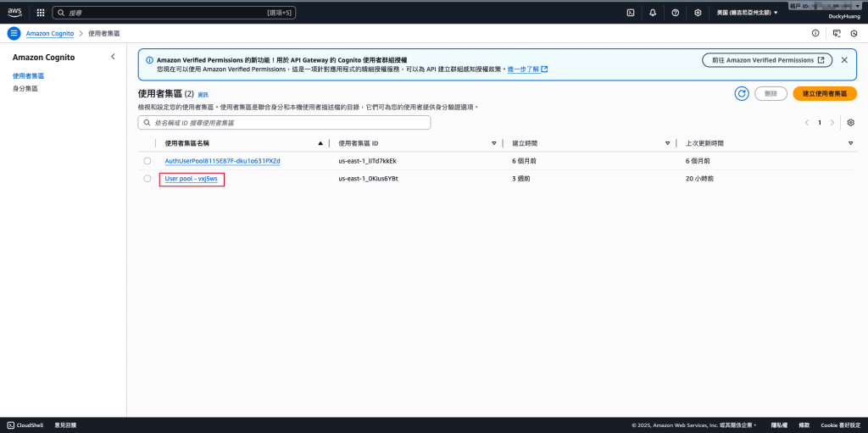
Task: Open the top bar settings gear
Action: click(698, 12)
